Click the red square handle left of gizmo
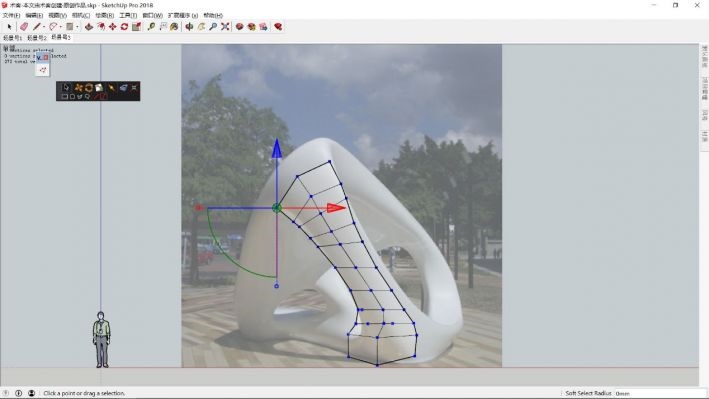 tap(198, 208)
